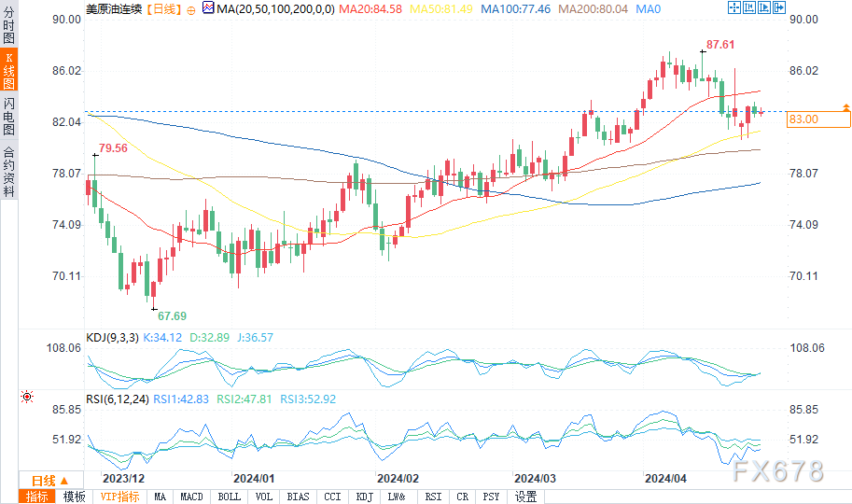
Task: Expand the 日线 period selector
Action: (50, 481)
